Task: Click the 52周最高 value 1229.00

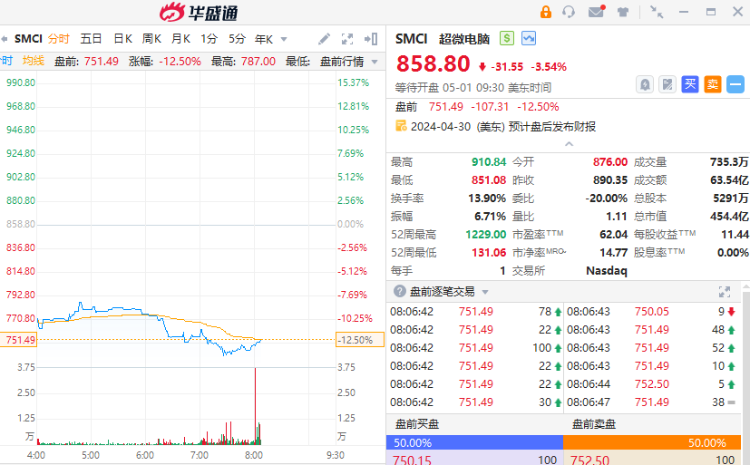Action: [485, 234]
